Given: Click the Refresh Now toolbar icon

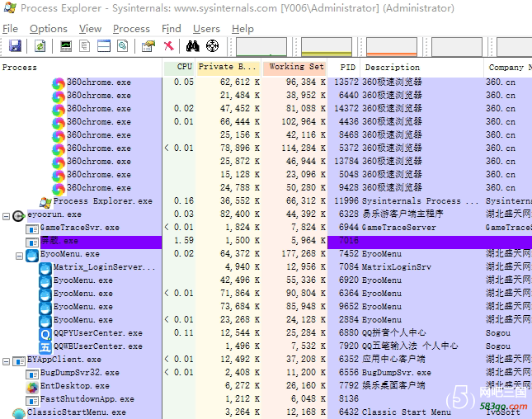Looking at the screenshot, I should 40,46.
